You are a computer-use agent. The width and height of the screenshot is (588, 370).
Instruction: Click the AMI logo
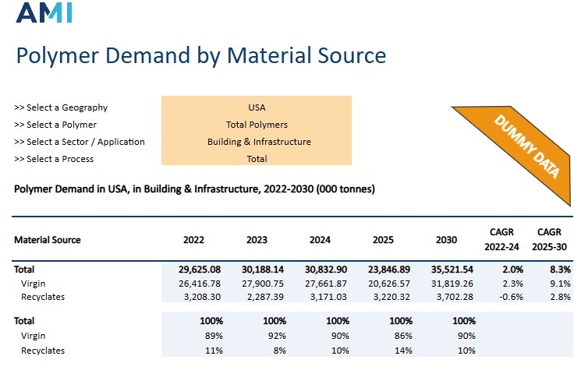pyautogui.click(x=44, y=13)
